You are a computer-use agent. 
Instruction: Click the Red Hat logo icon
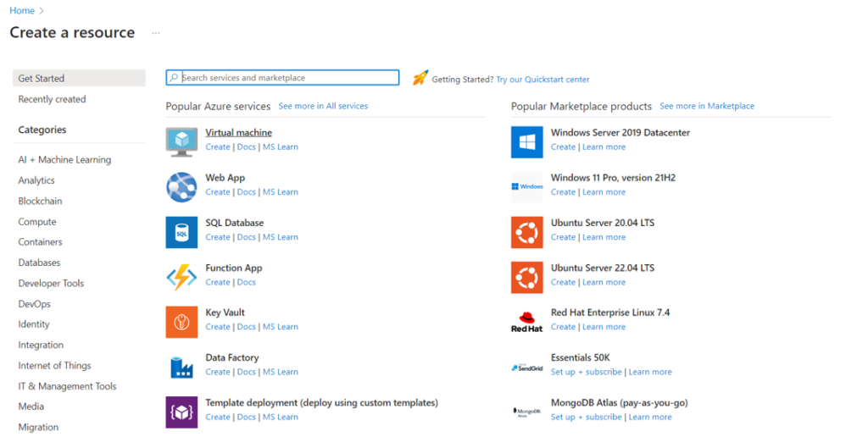pos(527,322)
